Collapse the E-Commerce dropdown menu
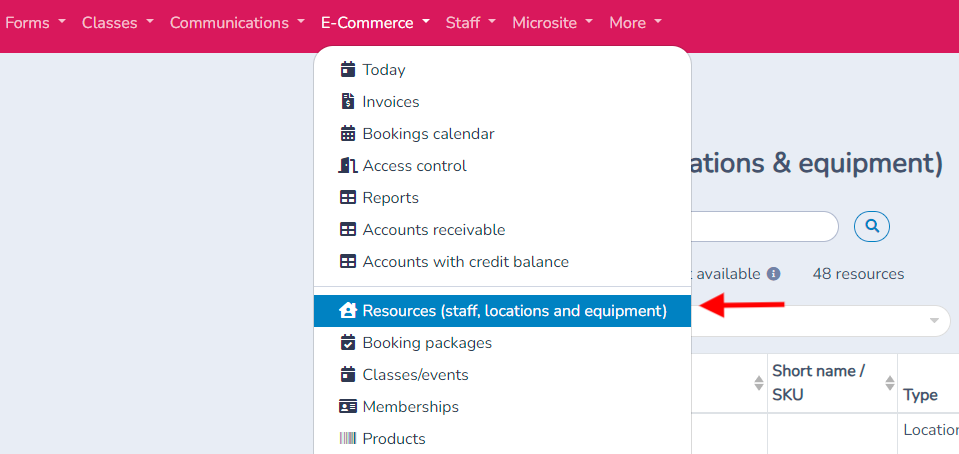This screenshot has height=454, width=959. pyautogui.click(x=376, y=23)
